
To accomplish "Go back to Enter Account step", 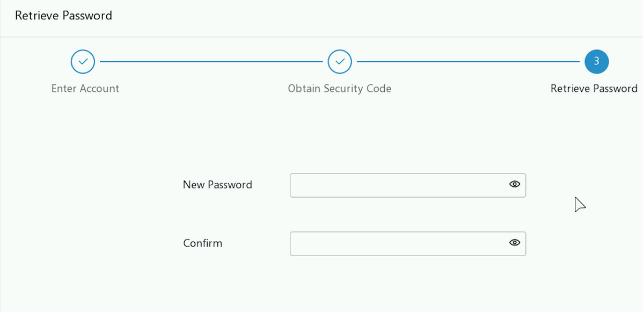I will [83, 62].
